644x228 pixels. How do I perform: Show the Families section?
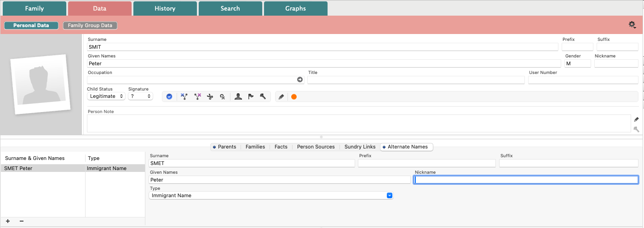(255, 147)
